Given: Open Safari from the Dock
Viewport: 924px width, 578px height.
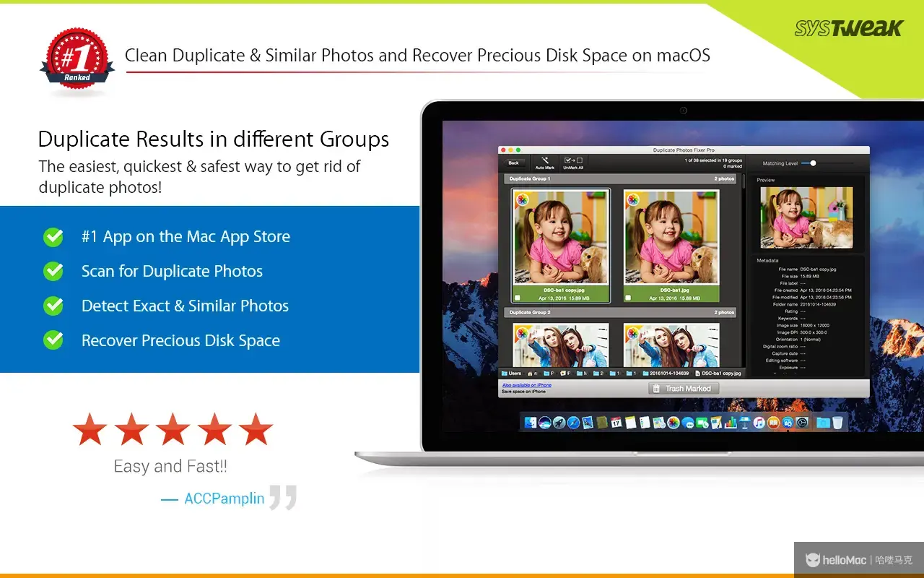Looking at the screenshot, I should pos(573,423).
